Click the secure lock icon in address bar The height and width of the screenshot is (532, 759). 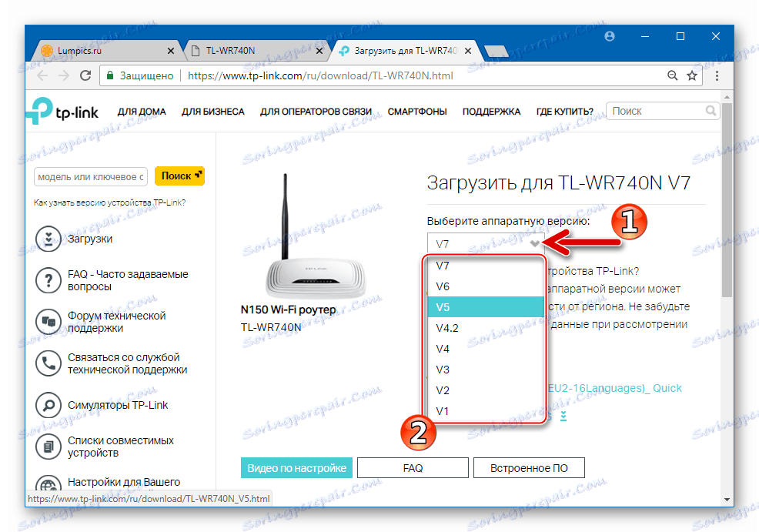[110, 75]
